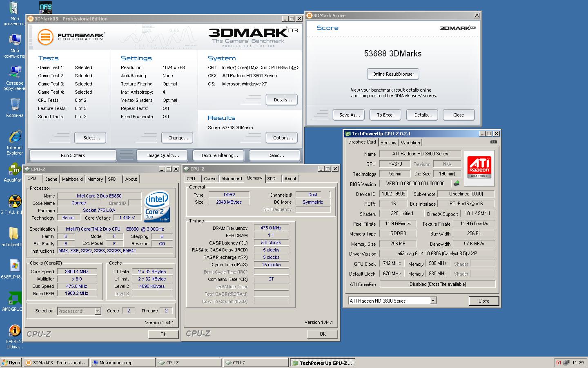588x368 pixels.
Task: Open the Cache tab in left CPU-Z
Action: 51,179
